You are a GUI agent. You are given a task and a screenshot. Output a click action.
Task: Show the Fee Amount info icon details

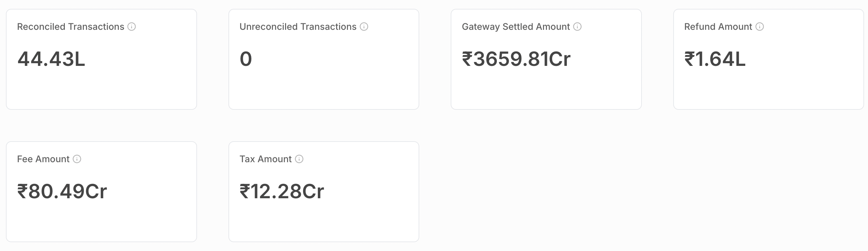pos(77,159)
